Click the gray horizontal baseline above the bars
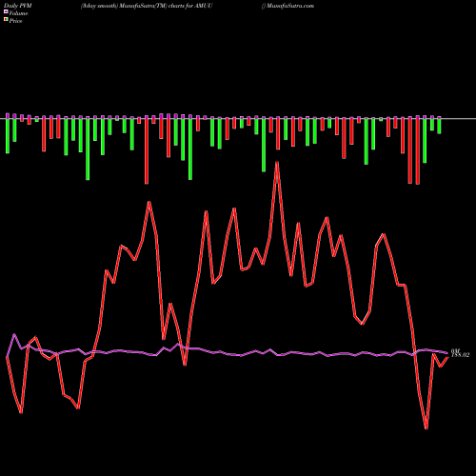The height and width of the screenshot is (476, 476). 238,119
